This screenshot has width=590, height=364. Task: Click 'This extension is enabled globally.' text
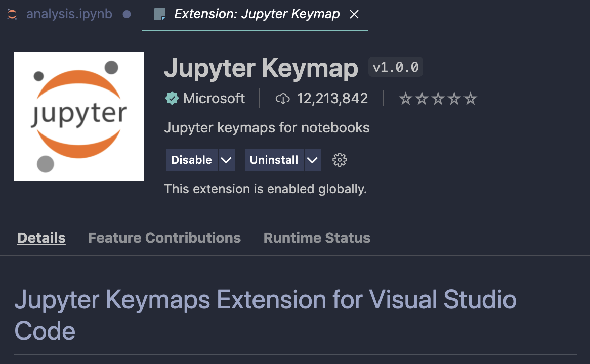click(266, 189)
